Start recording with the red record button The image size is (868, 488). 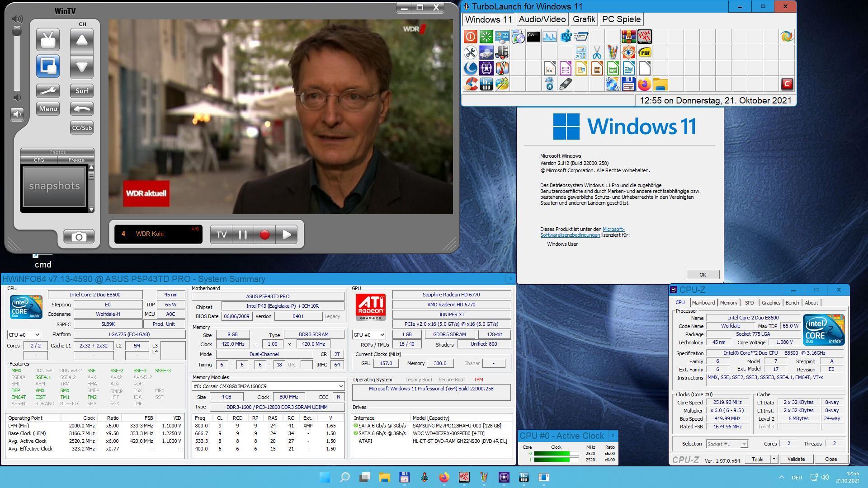[x=264, y=235]
